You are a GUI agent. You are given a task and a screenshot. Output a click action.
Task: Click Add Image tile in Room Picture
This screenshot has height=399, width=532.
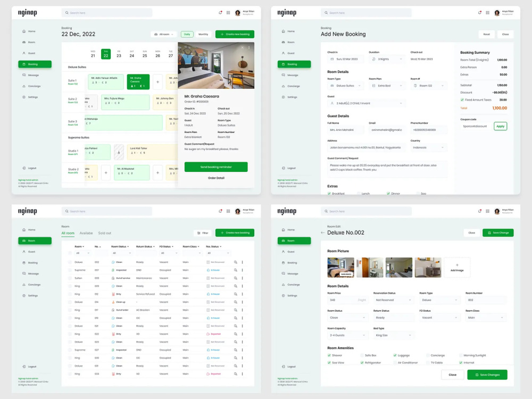(457, 268)
